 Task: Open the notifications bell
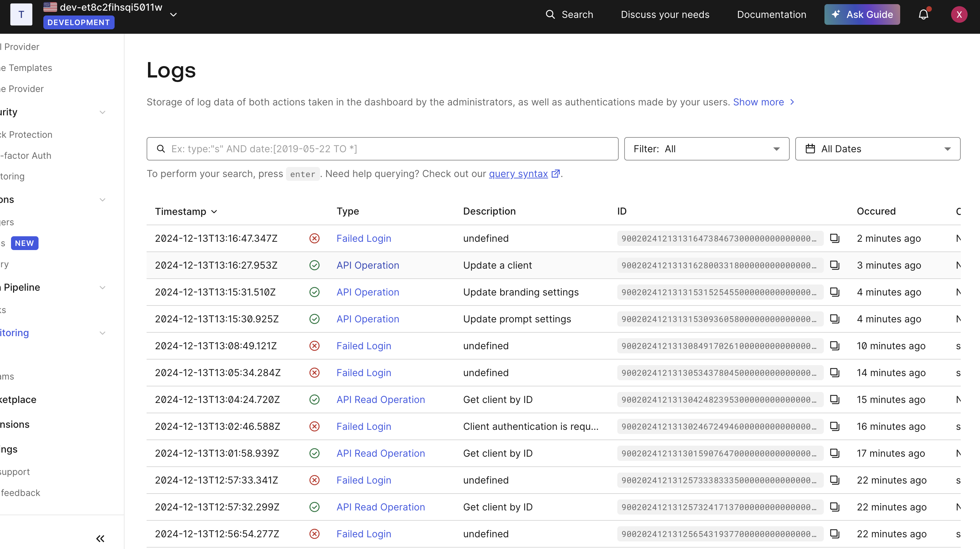point(923,14)
